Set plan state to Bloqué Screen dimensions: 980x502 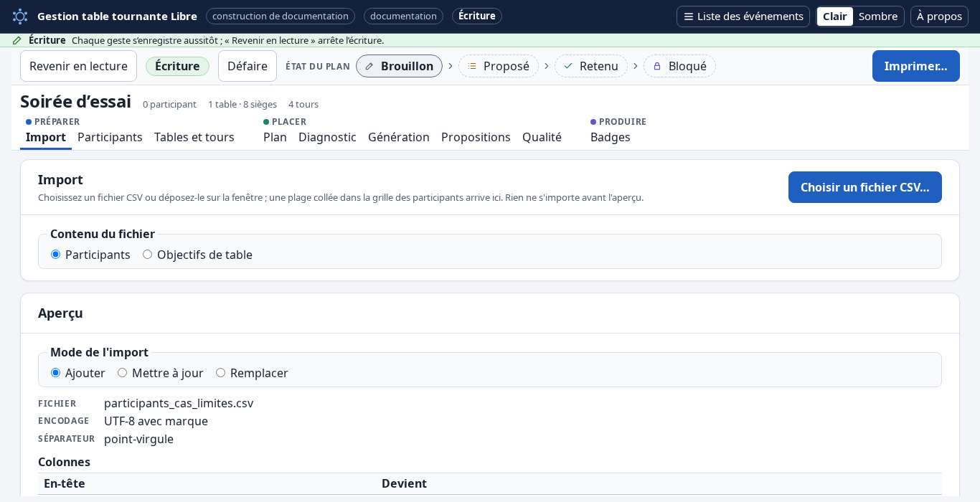click(x=679, y=66)
